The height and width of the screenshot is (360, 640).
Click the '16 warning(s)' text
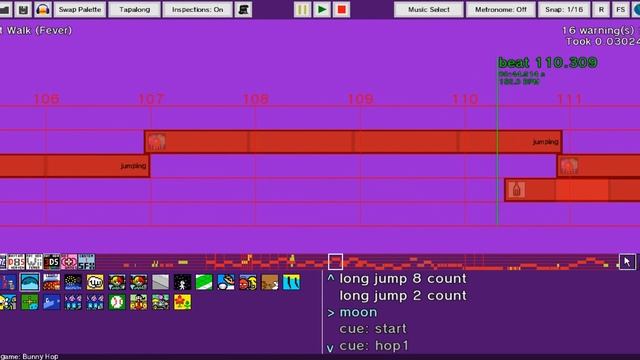(x=598, y=30)
